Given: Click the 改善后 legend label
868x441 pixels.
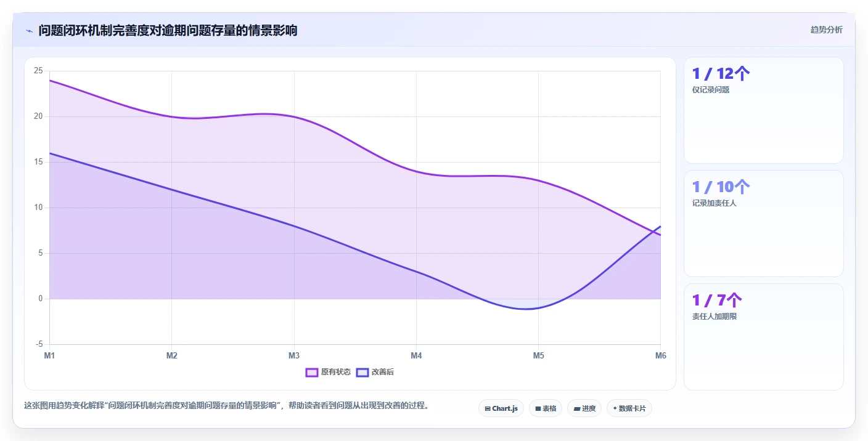Looking at the screenshot, I should [x=382, y=372].
